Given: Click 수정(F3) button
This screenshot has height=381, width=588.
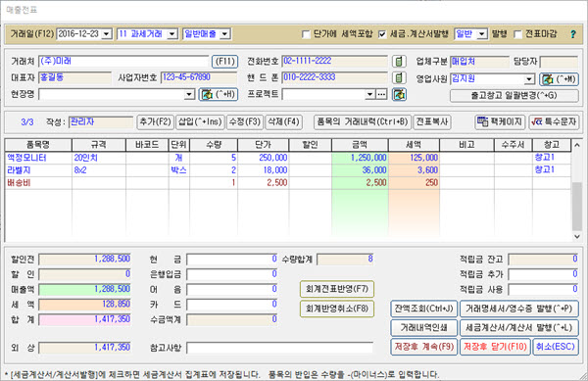Looking at the screenshot, I should [245, 121].
